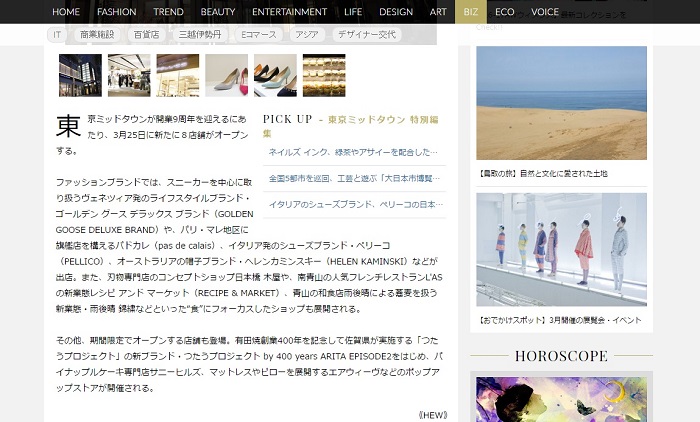Open the sand dune Tottori image
Viewport: 700px width, 422px height.
coord(561,103)
